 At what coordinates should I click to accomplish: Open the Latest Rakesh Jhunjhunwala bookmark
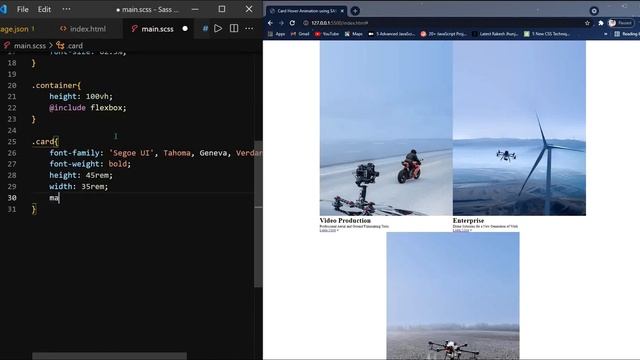pyautogui.click(x=496, y=34)
